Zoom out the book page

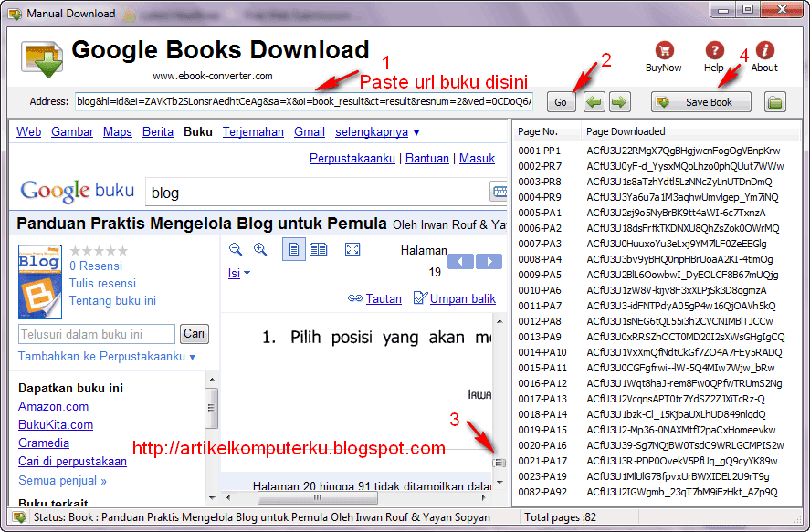[x=236, y=249]
